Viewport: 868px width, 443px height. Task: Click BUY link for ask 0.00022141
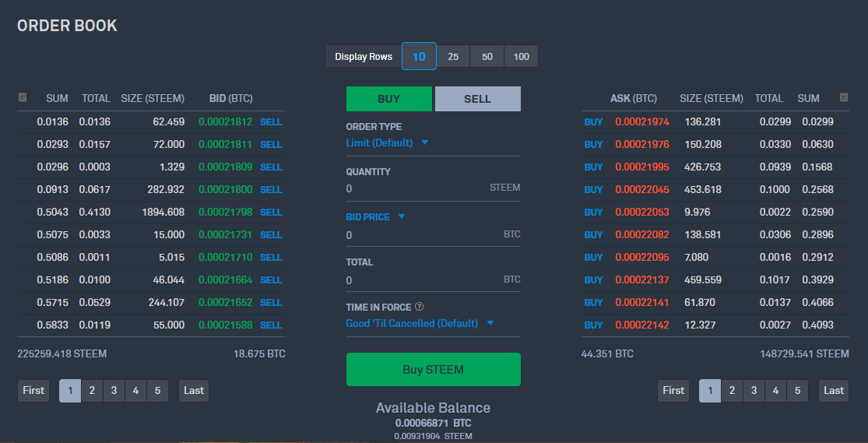click(x=593, y=302)
